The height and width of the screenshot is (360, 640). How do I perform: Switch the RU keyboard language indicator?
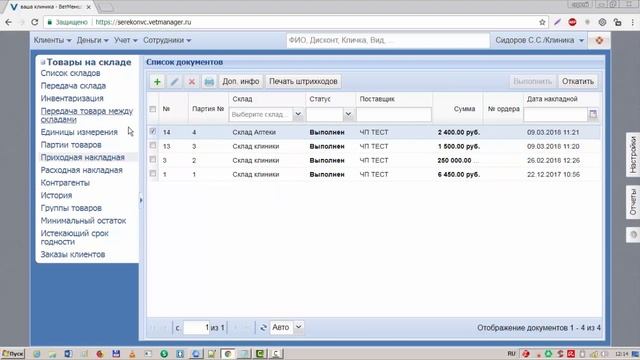(511, 353)
